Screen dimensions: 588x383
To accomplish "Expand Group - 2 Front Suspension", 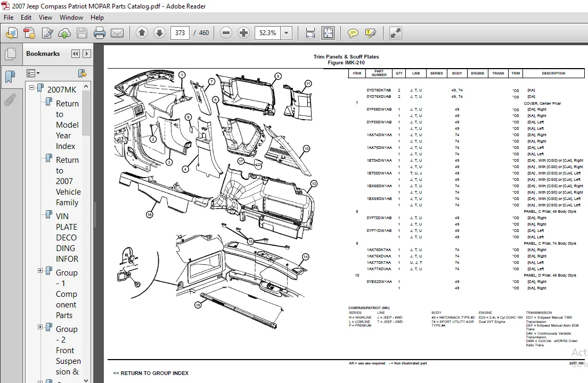I will click(40, 327).
